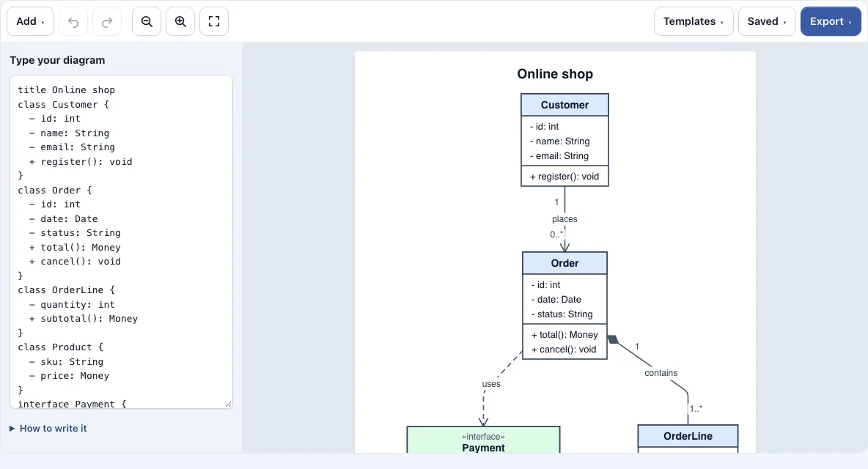Viewport: 868px width, 469px height.
Task: Fit diagram to screen icon
Action: [214, 21]
